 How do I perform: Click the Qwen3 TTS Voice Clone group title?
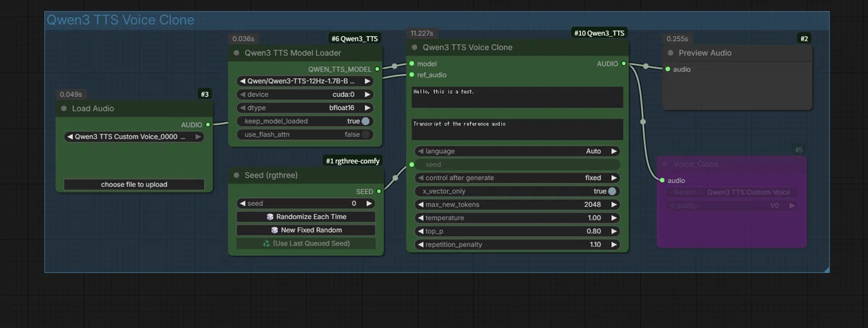121,20
